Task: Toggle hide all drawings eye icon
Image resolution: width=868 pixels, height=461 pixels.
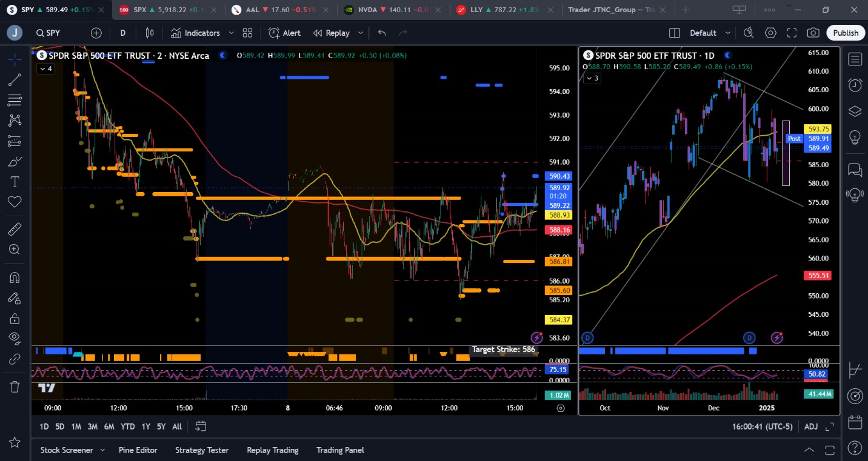Action: click(15, 339)
